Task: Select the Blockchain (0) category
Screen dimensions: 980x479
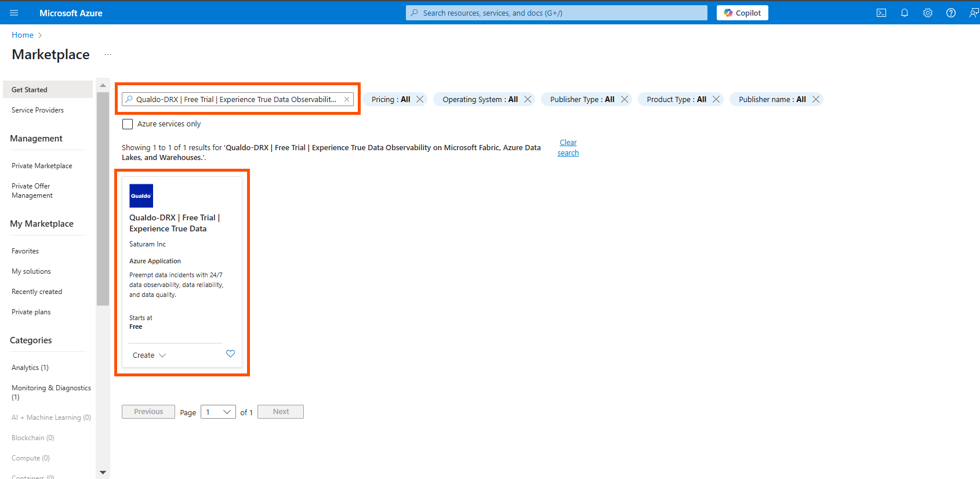Action: click(x=33, y=438)
